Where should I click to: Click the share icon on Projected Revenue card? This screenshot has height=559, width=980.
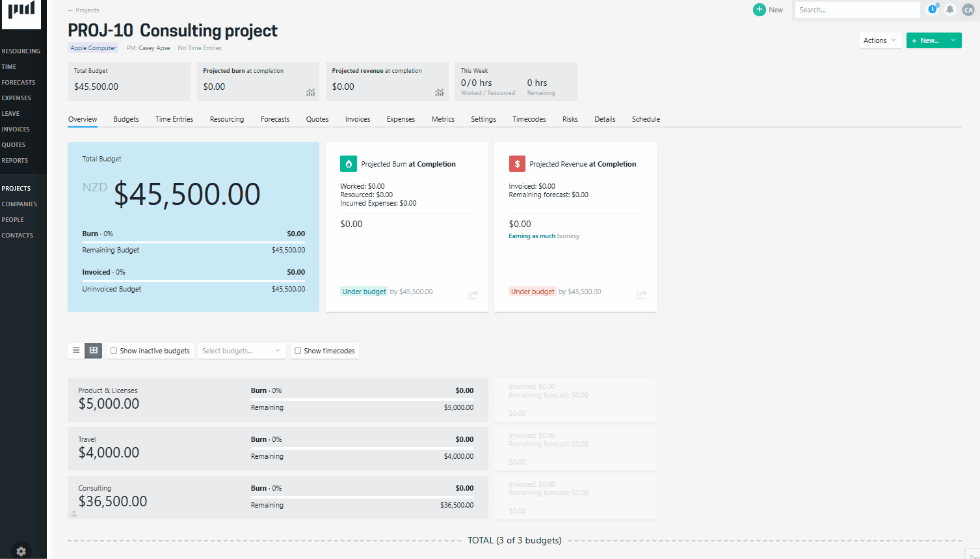pyautogui.click(x=641, y=294)
